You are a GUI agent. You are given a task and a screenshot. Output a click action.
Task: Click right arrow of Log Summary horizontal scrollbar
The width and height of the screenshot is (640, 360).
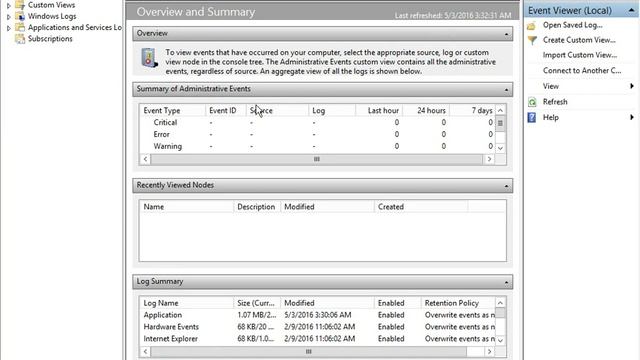[489, 352]
